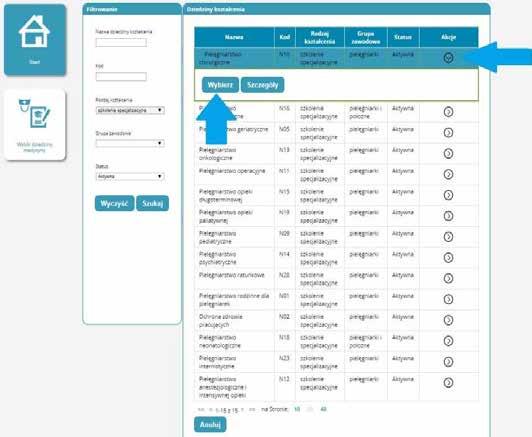532x437 pixels.
Task: Sort table by Nazwa column header
Action: pos(234,37)
